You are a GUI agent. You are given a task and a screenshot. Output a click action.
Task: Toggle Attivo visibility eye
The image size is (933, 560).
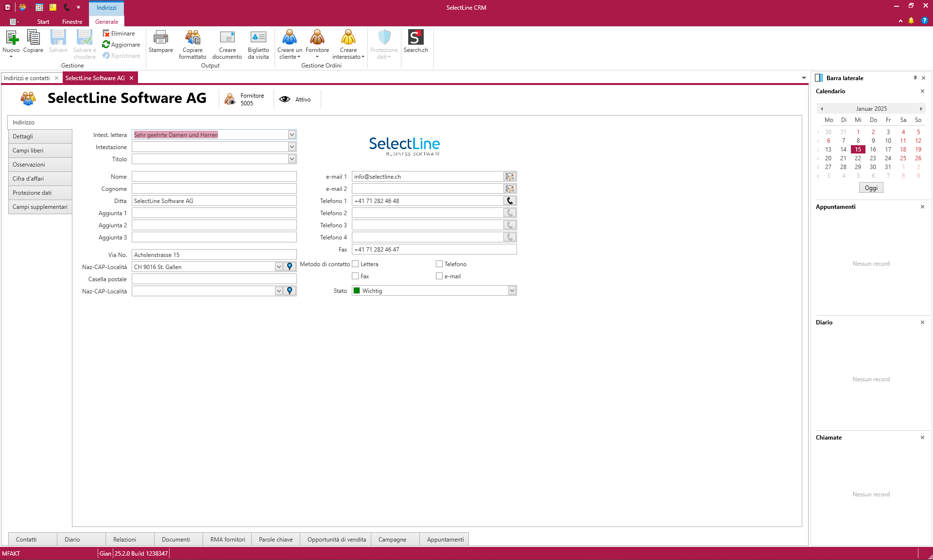click(x=285, y=99)
